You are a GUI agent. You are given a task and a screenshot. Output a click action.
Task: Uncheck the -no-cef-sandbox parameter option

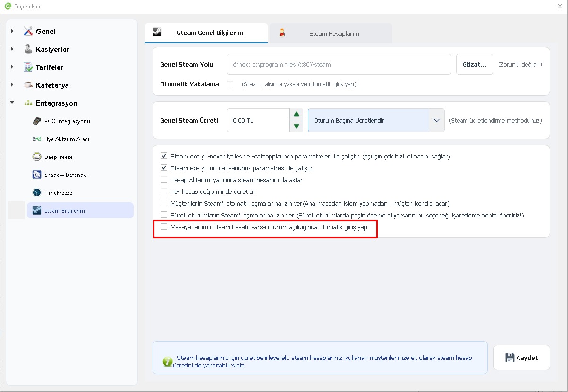click(x=164, y=168)
